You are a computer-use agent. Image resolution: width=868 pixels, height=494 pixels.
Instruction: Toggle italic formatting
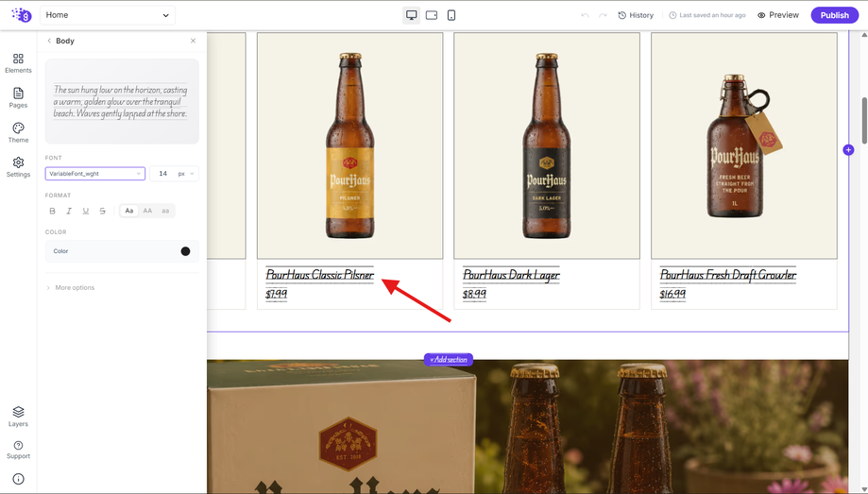69,211
